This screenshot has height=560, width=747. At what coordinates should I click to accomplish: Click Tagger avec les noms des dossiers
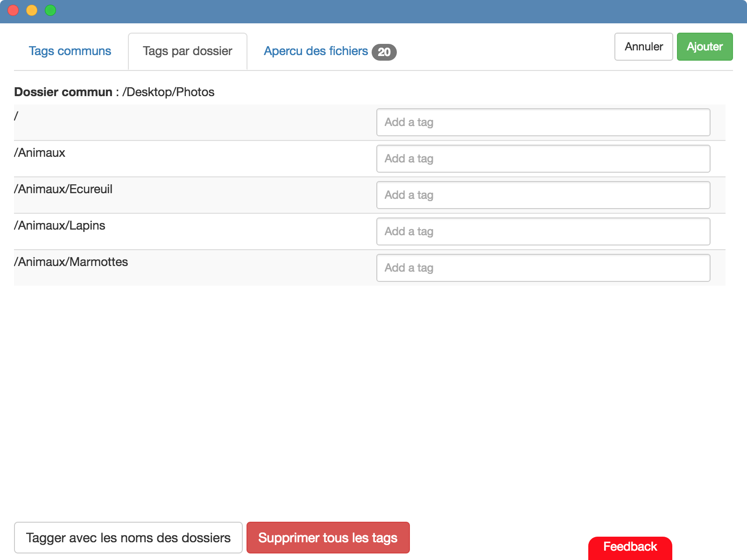click(128, 538)
